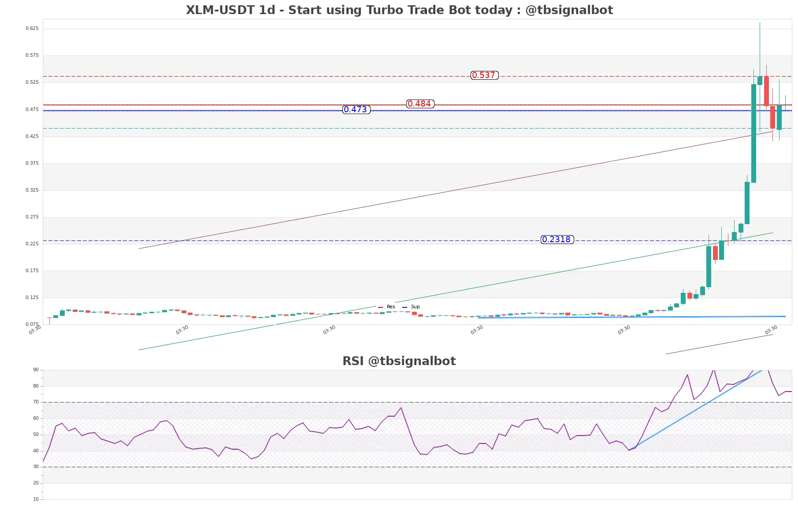The height and width of the screenshot is (532, 798).
Task: Click the 0.525 price axis label
Action: pos(32,82)
